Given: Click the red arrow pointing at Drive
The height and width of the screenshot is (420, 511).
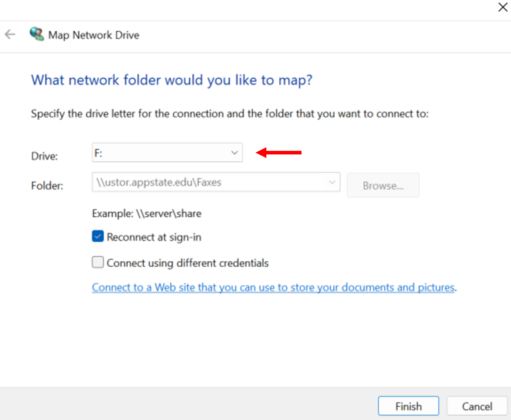Looking at the screenshot, I should pos(278,153).
